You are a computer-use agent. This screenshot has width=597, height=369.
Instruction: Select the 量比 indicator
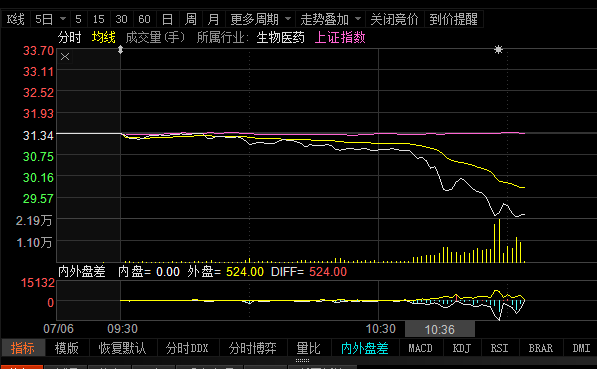308,348
